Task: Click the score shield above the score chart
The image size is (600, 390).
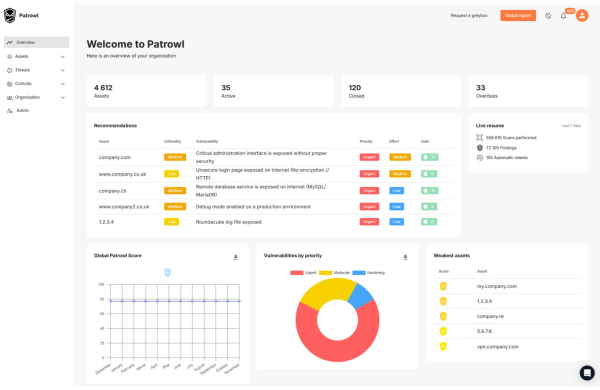Action: pos(168,273)
